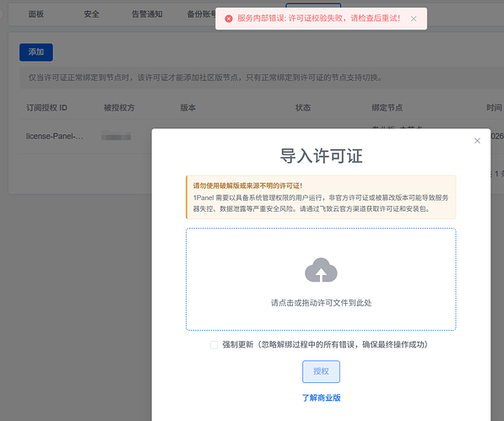Click the 状态 column header
This screenshot has width=504, height=421.
pos(303,108)
